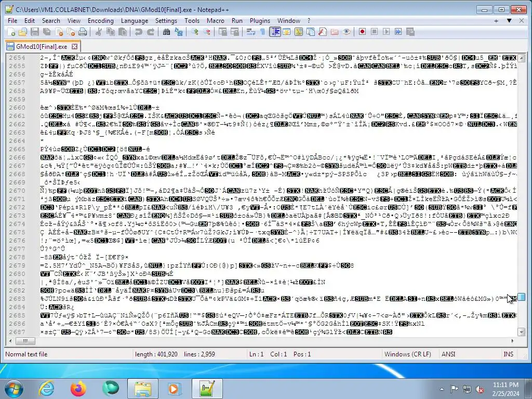This screenshot has width=532, height=399.
Task: Click the Save toolbar icon
Action: click(35, 32)
